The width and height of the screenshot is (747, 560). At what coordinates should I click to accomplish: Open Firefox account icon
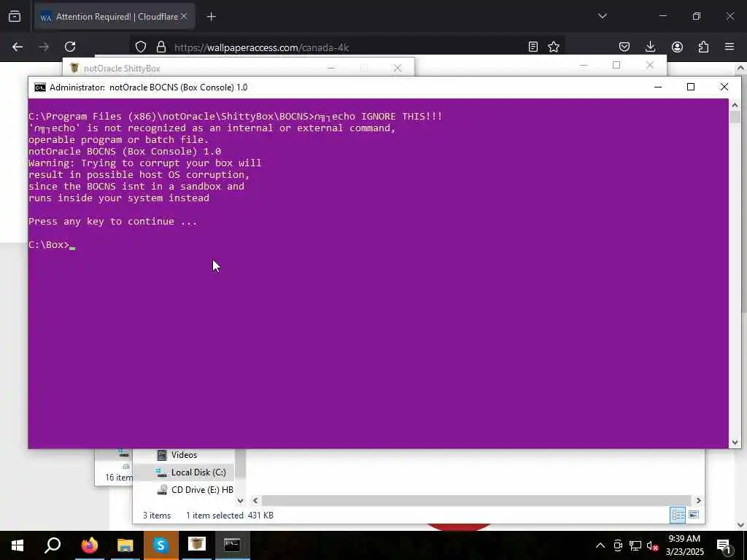click(x=677, y=47)
